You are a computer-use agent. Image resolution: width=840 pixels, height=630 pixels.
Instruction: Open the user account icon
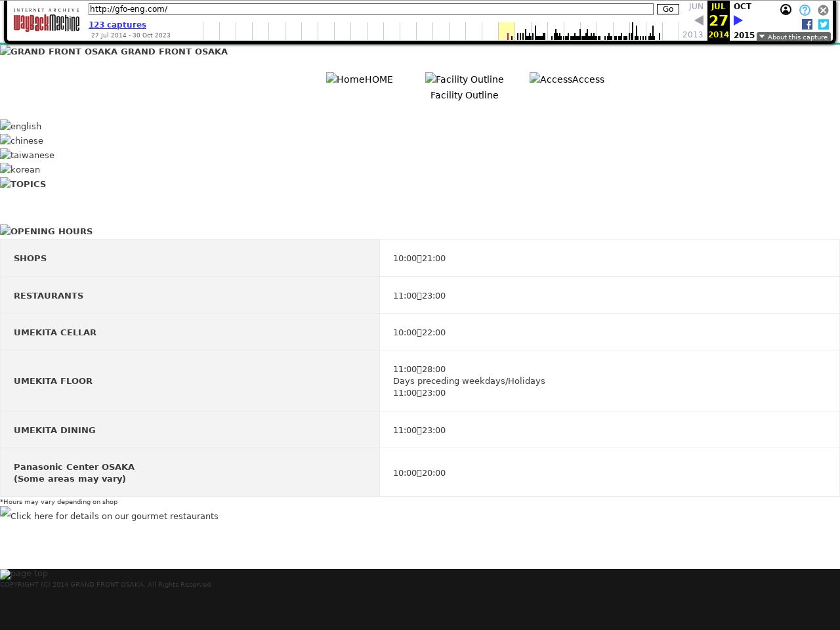pyautogui.click(x=786, y=10)
